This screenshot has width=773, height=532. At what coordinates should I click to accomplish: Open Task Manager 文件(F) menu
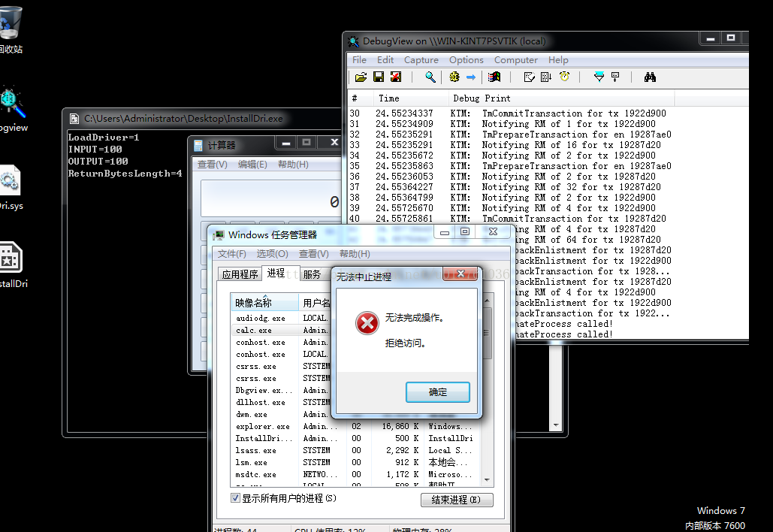click(231, 253)
